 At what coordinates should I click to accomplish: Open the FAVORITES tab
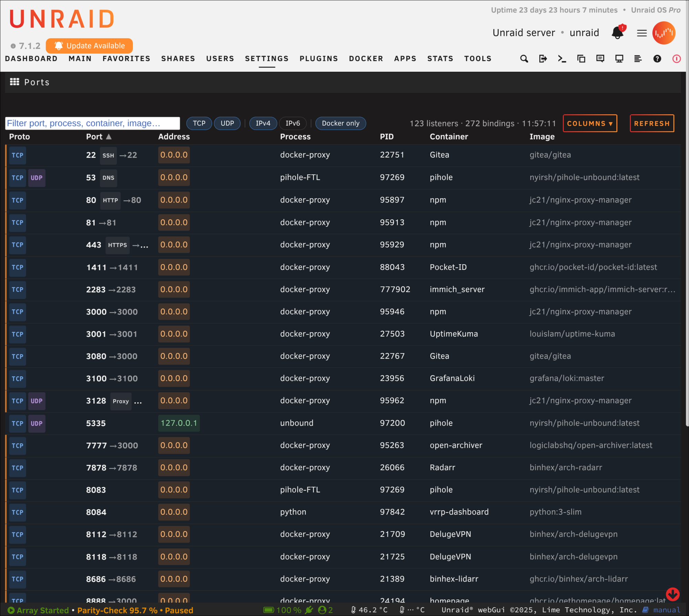pyautogui.click(x=126, y=59)
